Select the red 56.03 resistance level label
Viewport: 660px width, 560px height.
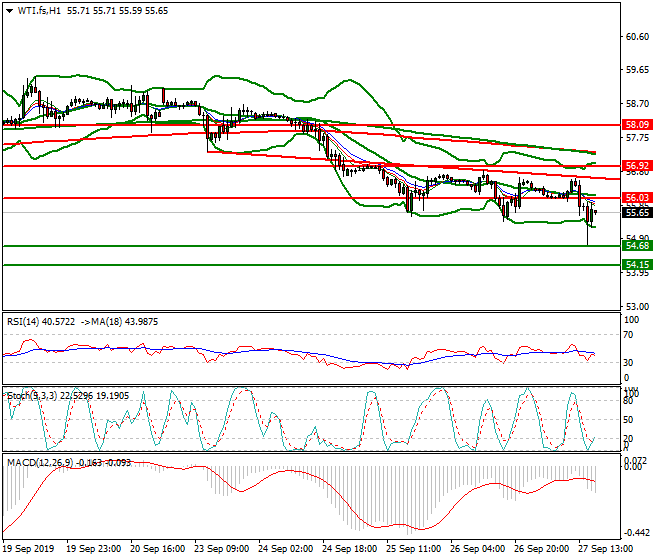click(x=637, y=198)
